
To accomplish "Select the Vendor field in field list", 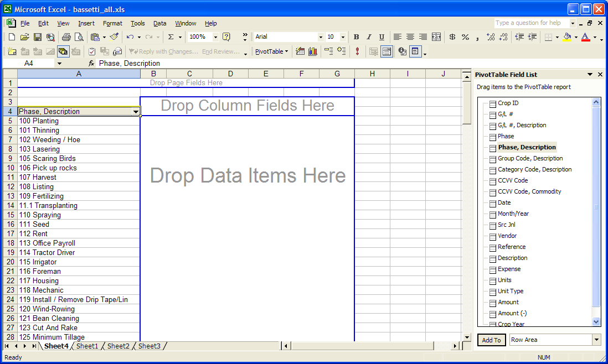I will 507,236.
